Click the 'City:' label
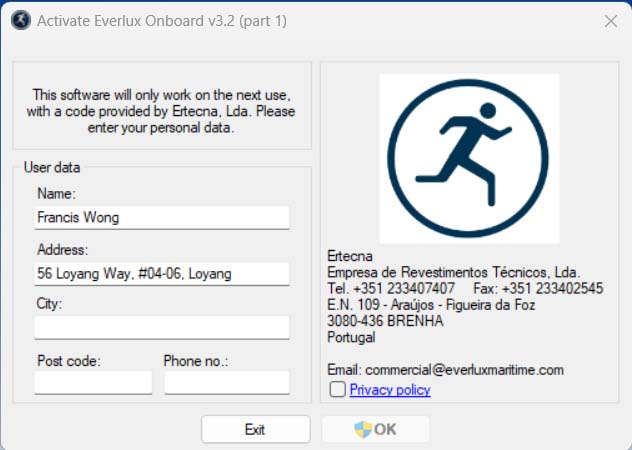The height and width of the screenshot is (450, 632). 49,304
